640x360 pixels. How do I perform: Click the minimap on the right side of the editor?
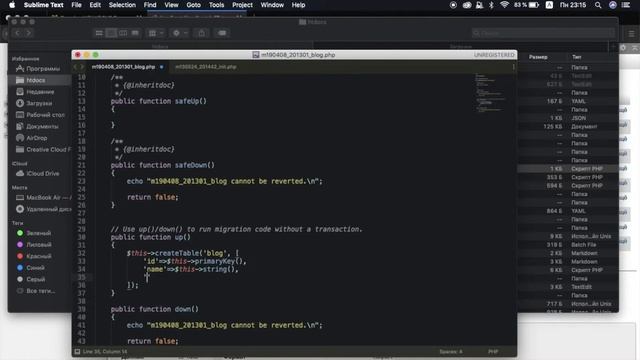coord(490,94)
